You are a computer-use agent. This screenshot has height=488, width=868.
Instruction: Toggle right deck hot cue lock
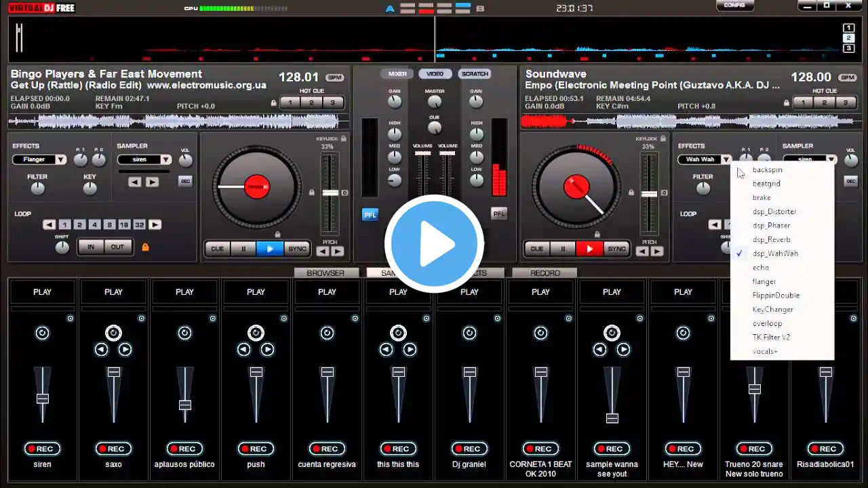tap(787, 103)
